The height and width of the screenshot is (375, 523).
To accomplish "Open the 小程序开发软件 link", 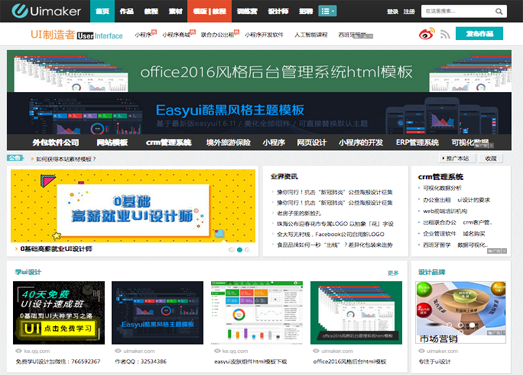I will 264,35.
